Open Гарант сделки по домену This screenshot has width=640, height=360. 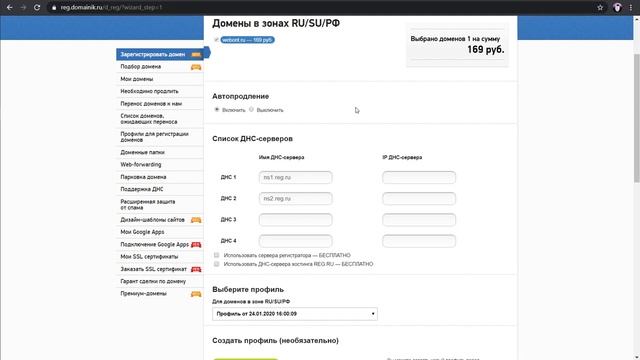click(x=153, y=282)
